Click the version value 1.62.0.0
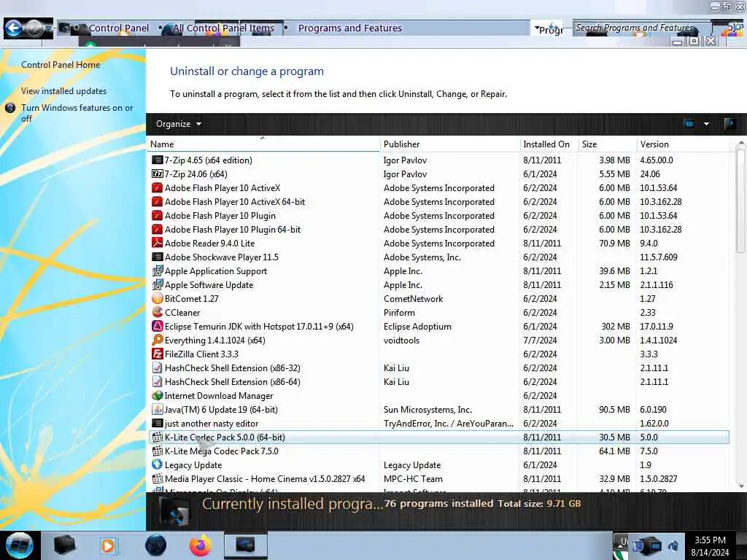 tap(654, 423)
